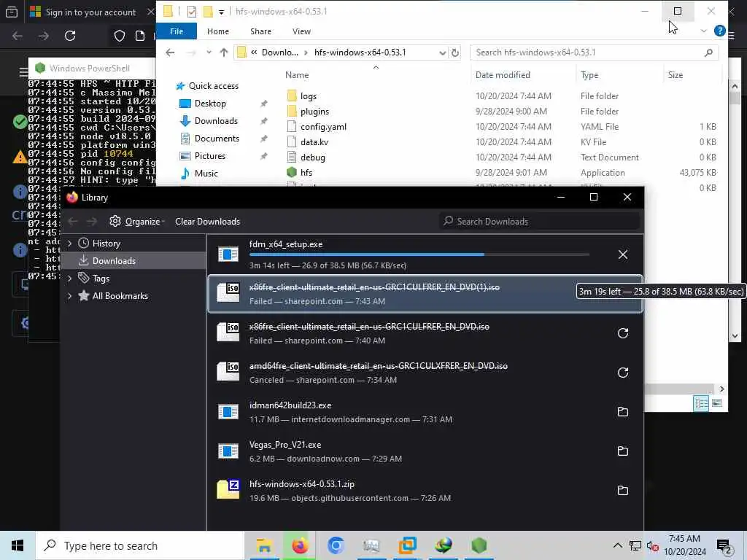This screenshot has height=560, width=747.
Task: Unpin Downloads from Quick access pin icon
Action: point(263,122)
